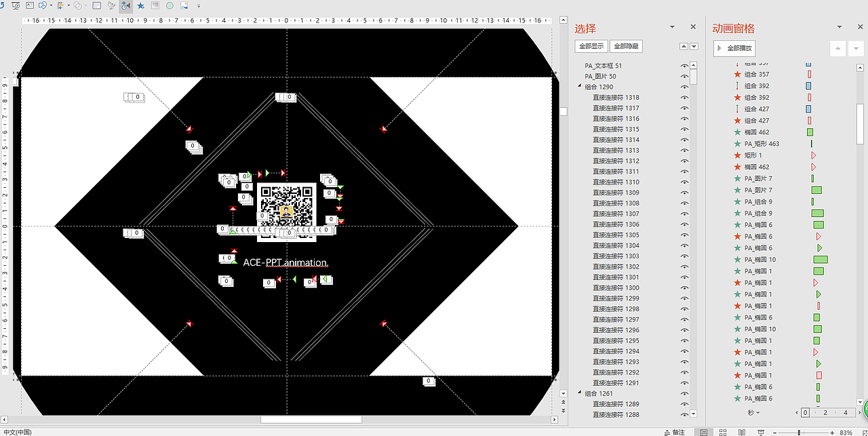The image size is (868, 436).
Task: Click the shapes icon in quick access toolbar
Action: [43, 5]
